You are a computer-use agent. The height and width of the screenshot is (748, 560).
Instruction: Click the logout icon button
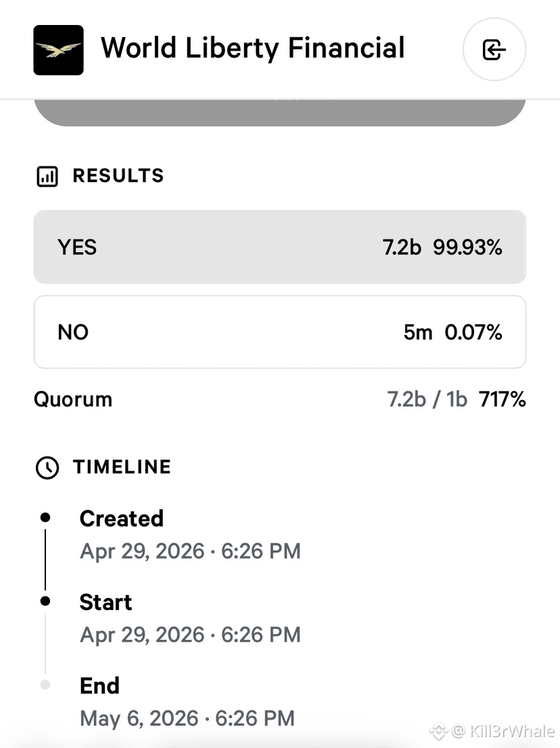(x=494, y=49)
